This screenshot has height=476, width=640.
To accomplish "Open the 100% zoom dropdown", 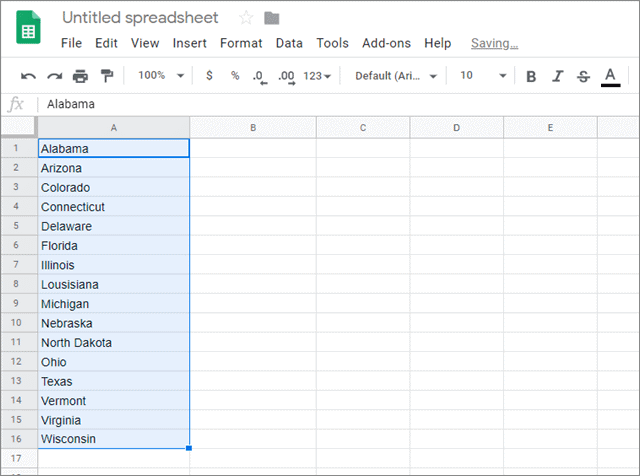I will [161, 76].
